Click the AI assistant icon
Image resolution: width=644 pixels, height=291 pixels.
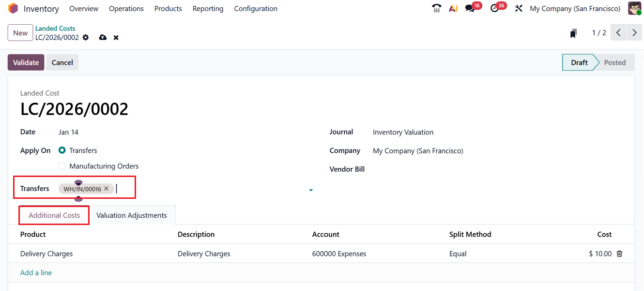point(453,8)
